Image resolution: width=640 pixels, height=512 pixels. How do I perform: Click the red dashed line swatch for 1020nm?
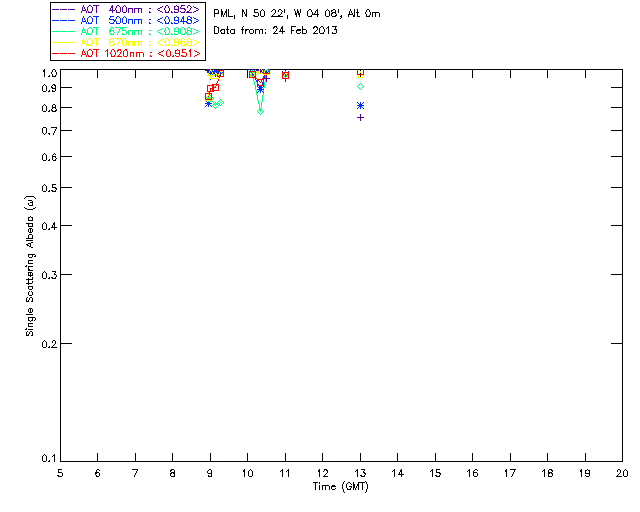[64, 53]
